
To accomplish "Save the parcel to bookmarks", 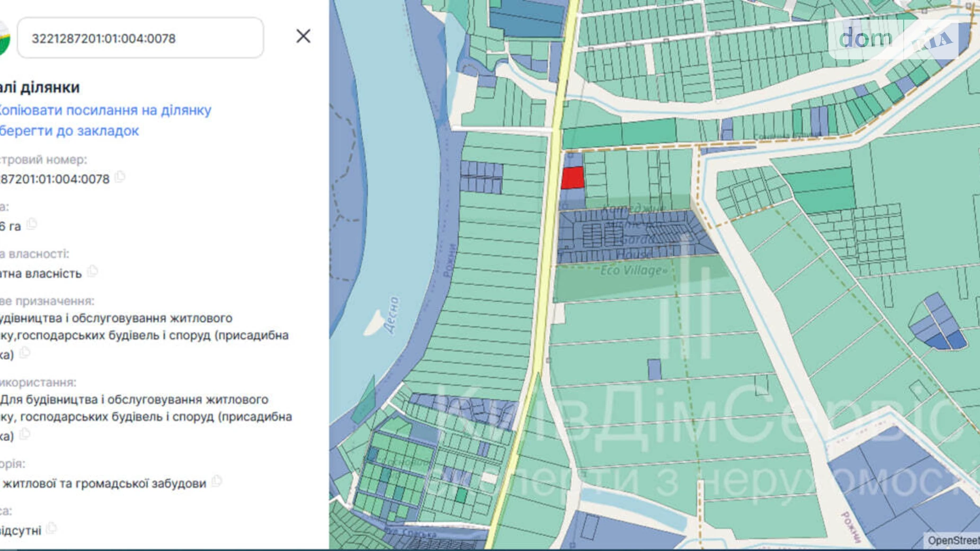I will coord(69,131).
